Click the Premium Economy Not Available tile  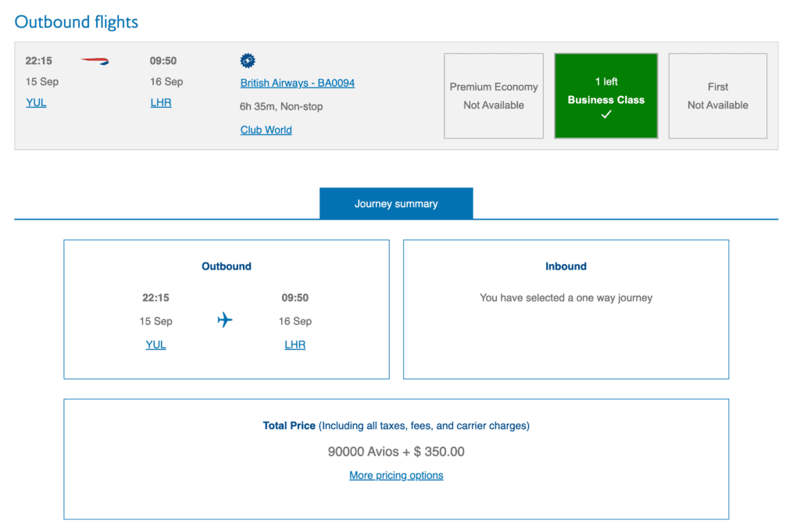coord(494,95)
